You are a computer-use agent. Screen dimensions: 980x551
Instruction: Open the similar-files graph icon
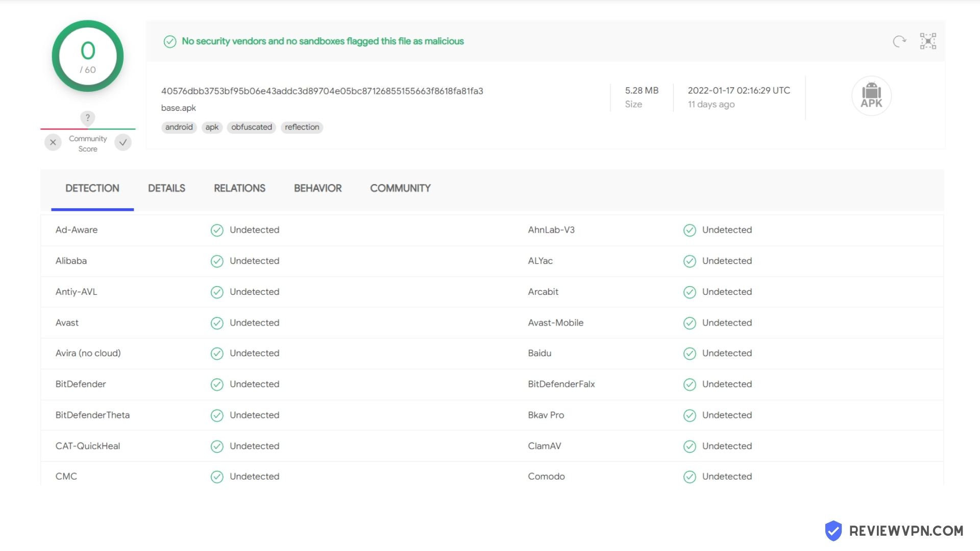928,41
